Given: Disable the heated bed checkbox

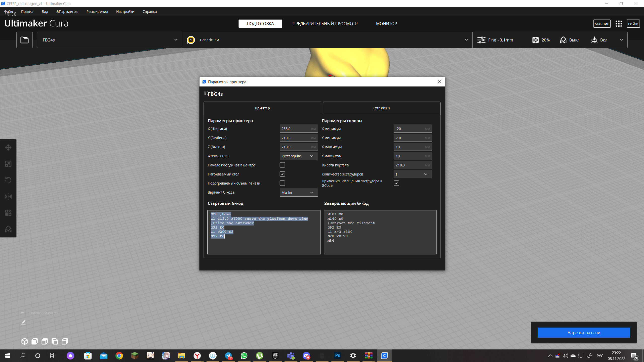Looking at the screenshot, I should point(282,174).
